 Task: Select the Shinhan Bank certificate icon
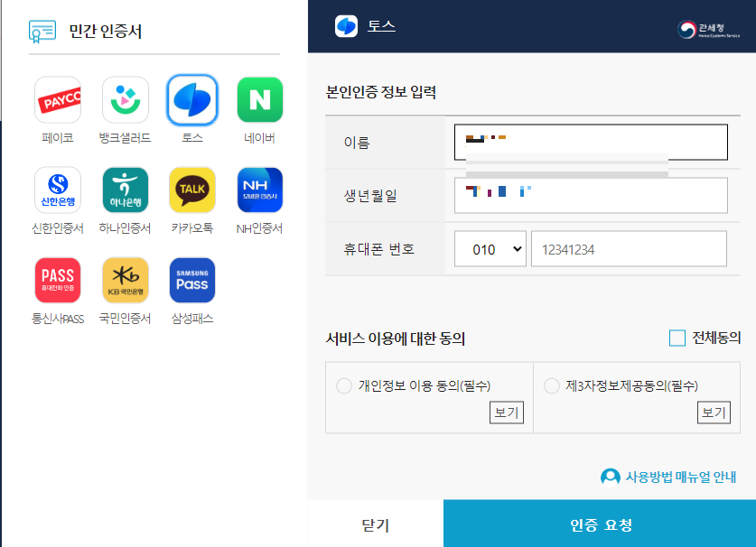(x=58, y=190)
